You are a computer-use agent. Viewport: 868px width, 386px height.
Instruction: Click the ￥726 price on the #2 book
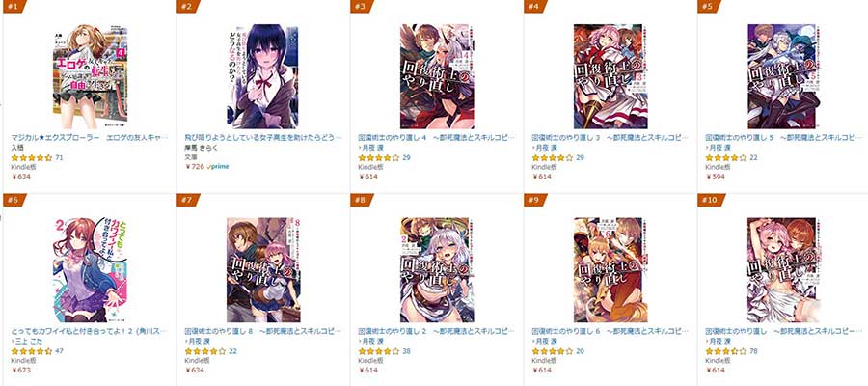coord(195,166)
